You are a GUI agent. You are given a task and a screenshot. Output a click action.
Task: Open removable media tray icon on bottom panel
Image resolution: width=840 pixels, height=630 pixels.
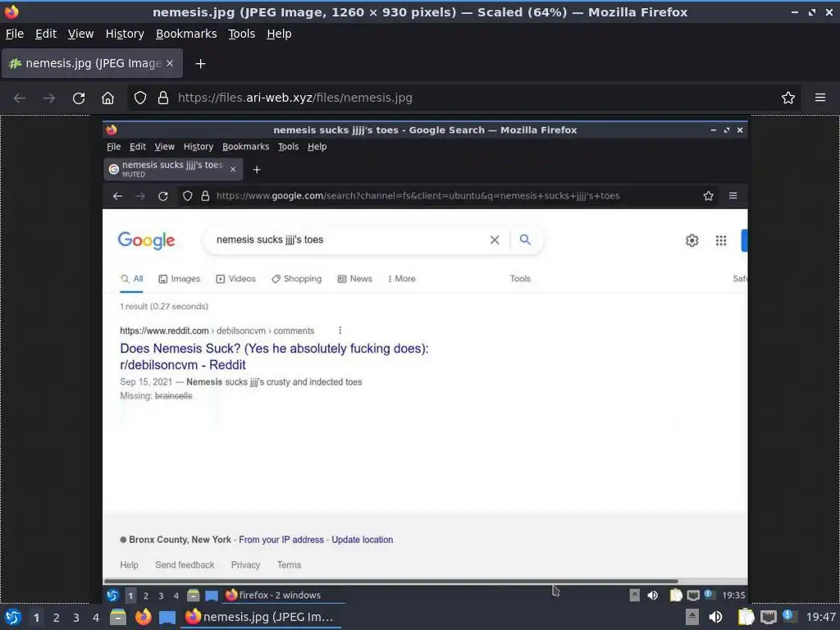(692, 617)
